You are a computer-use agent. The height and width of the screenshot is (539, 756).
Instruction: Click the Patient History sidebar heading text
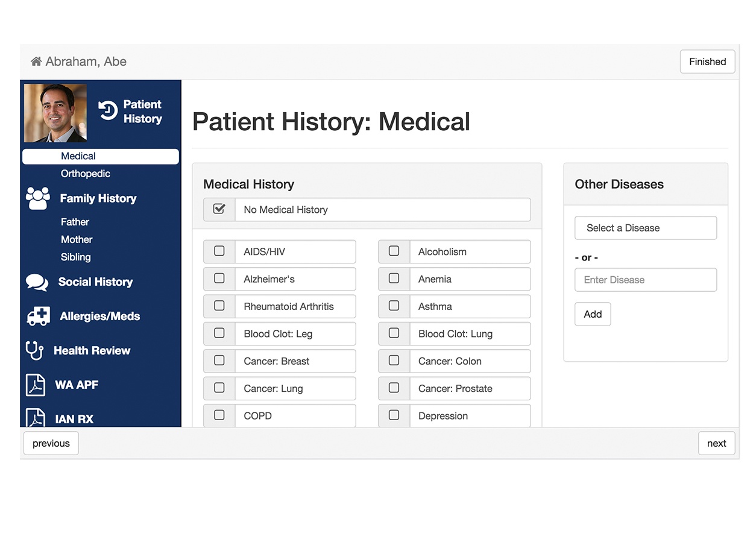143,112
